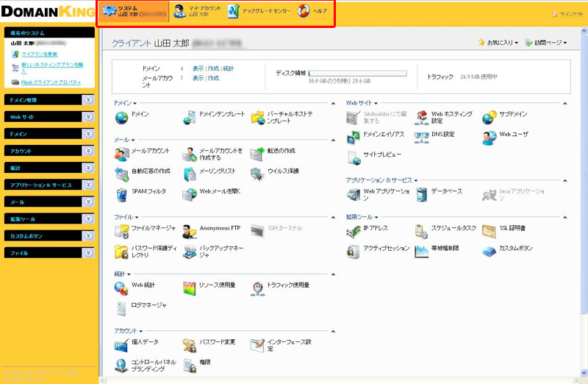Open Anonymous FTP icon
Viewport: 588px width, 384px height.
pyautogui.click(x=190, y=232)
